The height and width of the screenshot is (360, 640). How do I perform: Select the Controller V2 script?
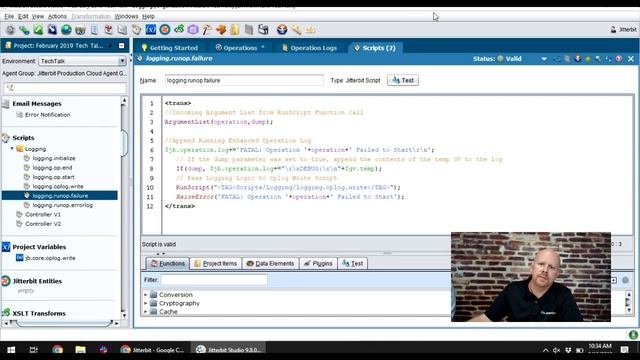point(43,224)
